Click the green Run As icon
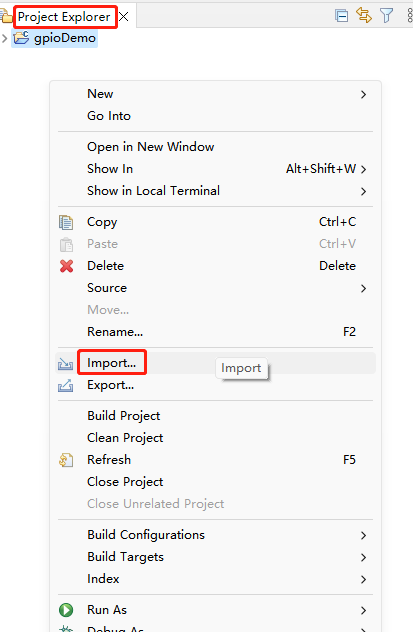The image size is (413, 632). point(66,610)
